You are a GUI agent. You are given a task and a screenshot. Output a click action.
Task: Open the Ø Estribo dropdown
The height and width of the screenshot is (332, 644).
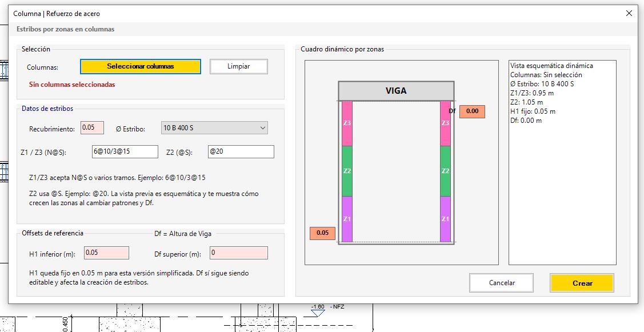214,128
